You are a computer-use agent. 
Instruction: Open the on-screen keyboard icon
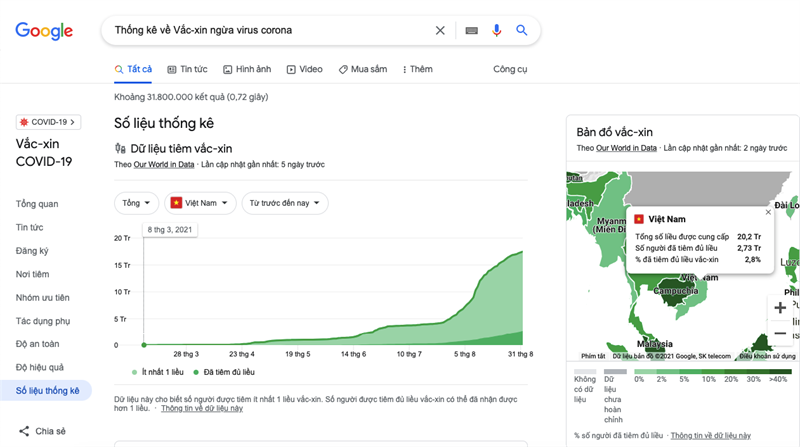click(x=471, y=31)
